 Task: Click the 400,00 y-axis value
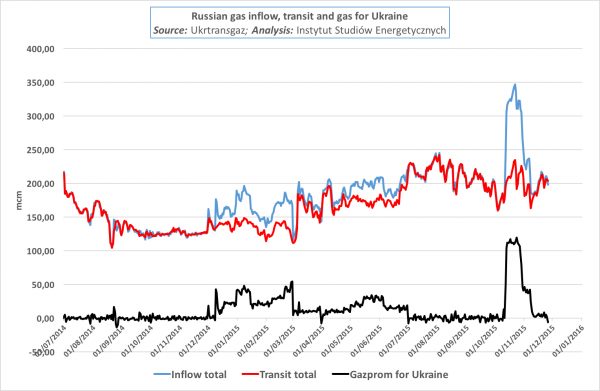tap(41, 49)
